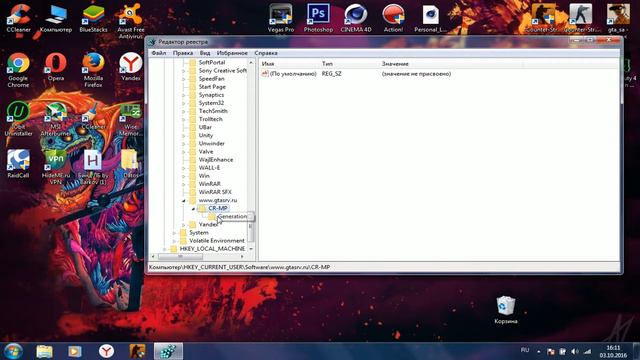Launch HideME.ru VPN shortcut
The width and height of the screenshot is (640, 360).
coord(56,167)
